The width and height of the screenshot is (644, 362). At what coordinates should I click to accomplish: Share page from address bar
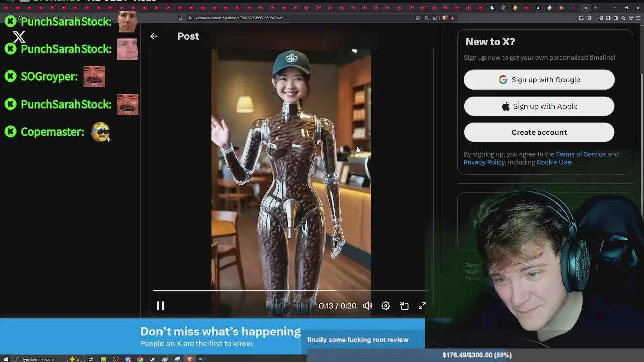[435, 18]
